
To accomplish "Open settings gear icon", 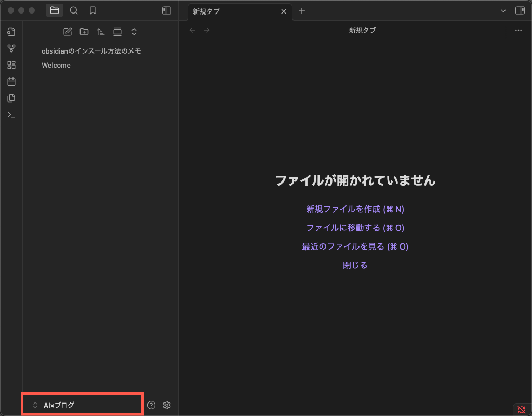I will (167, 405).
